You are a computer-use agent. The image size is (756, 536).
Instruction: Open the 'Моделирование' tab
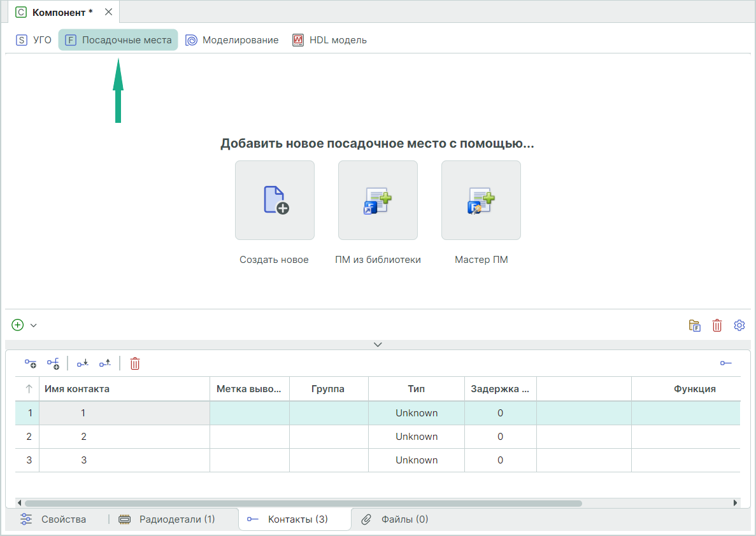[x=232, y=40]
